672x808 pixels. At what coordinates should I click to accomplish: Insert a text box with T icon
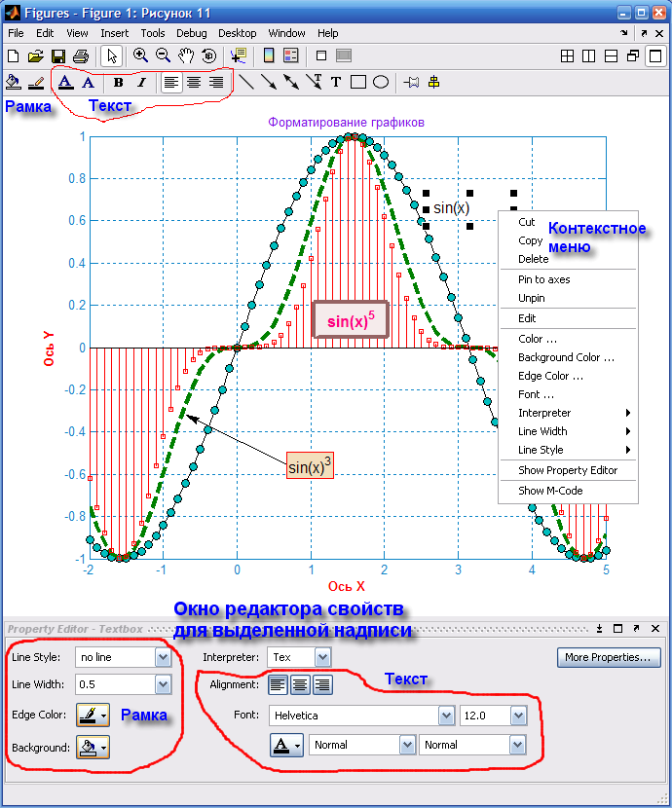tap(335, 82)
